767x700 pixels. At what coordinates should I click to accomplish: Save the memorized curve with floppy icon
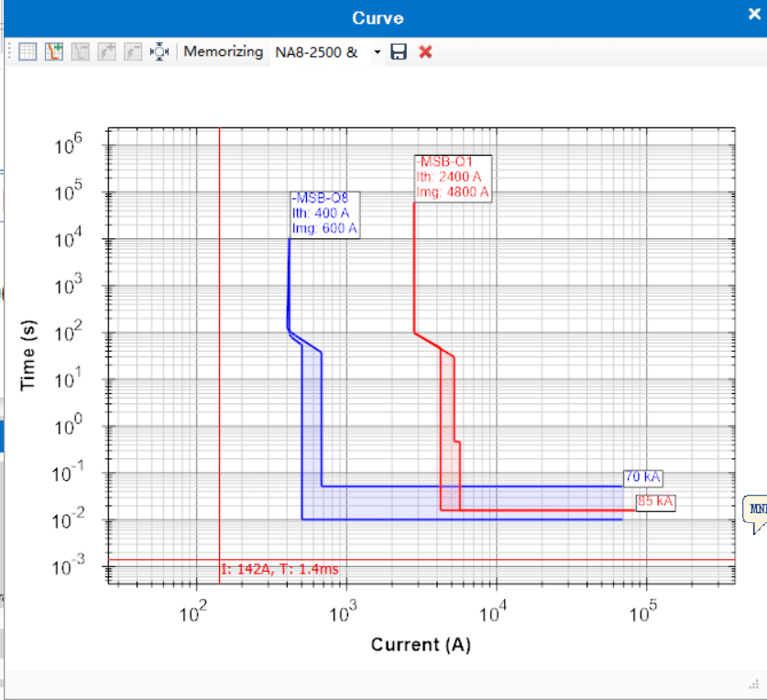pyautogui.click(x=399, y=51)
